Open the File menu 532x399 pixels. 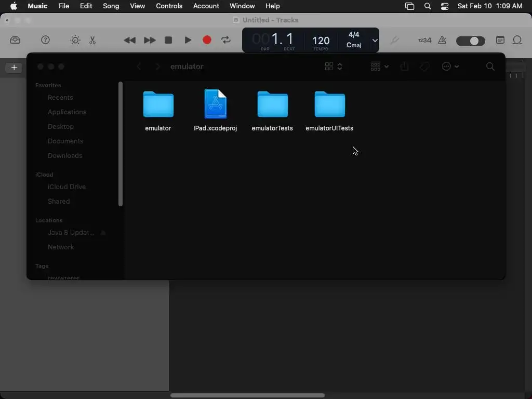tap(63, 6)
